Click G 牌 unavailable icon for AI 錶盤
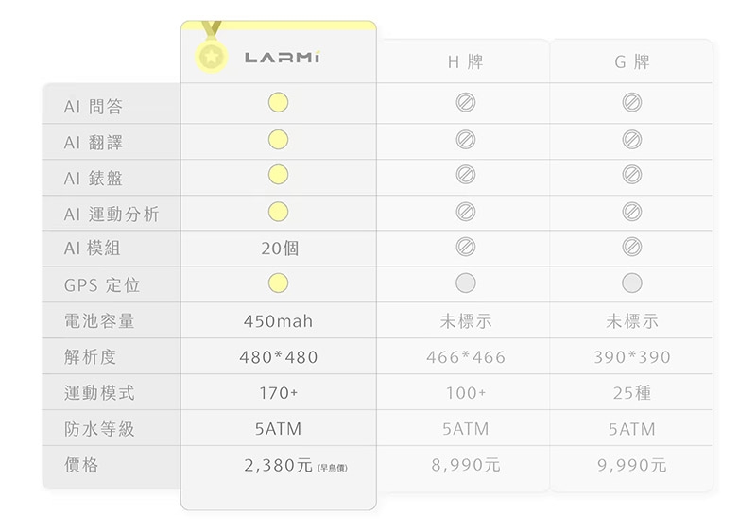The width and height of the screenshot is (756, 532). tap(632, 175)
